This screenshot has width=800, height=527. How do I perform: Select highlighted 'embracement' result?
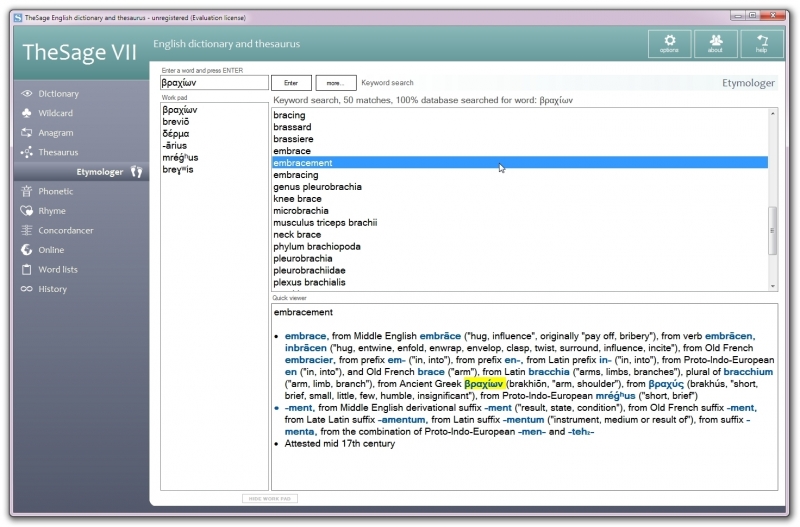tap(519, 163)
